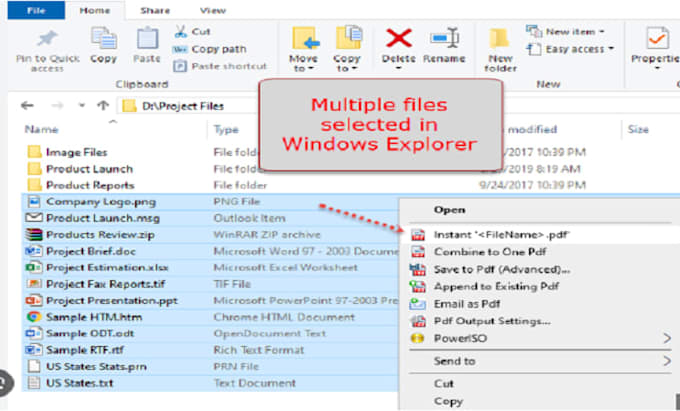
Task: Click the New folder icon
Action: point(500,39)
